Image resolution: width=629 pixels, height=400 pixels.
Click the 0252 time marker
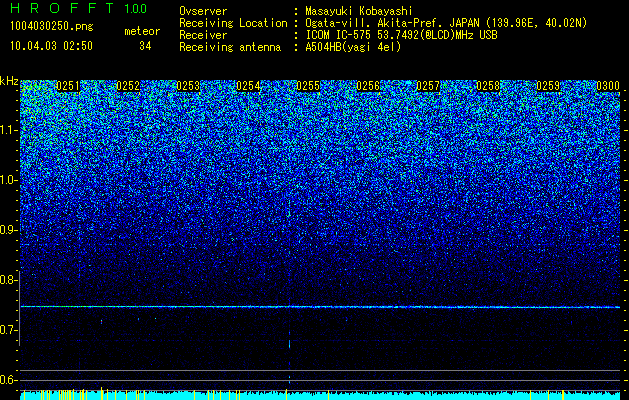(128, 86)
